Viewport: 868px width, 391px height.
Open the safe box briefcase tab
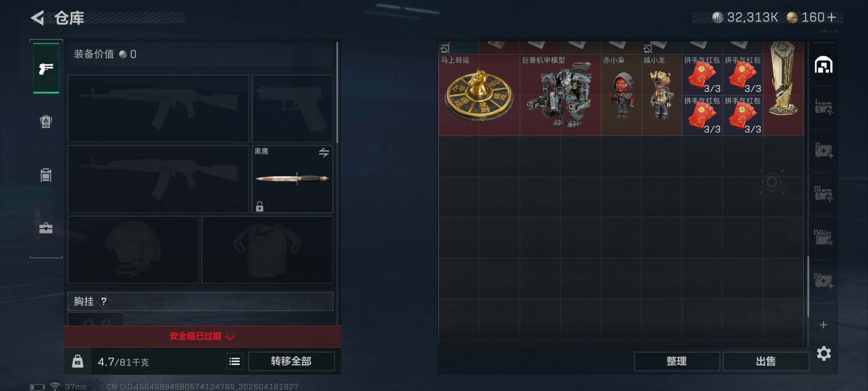coord(46,228)
